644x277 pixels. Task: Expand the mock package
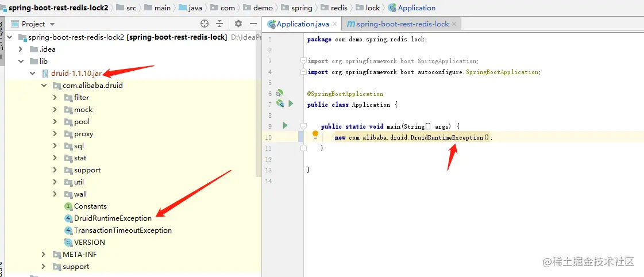point(55,110)
